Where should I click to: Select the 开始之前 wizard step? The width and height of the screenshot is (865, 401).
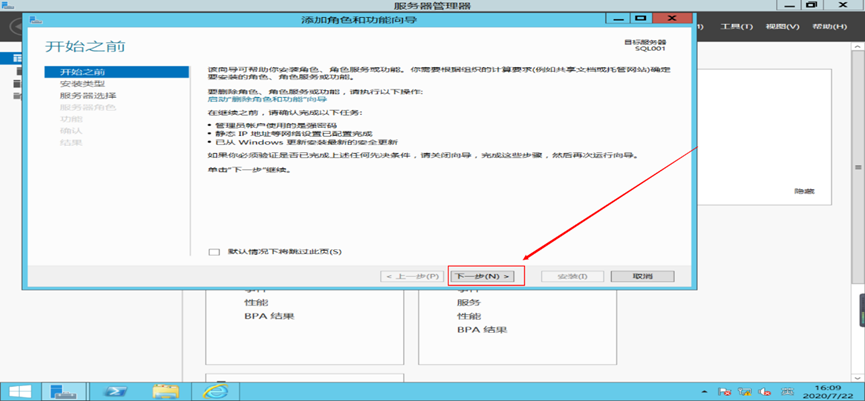[x=117, y=72]
